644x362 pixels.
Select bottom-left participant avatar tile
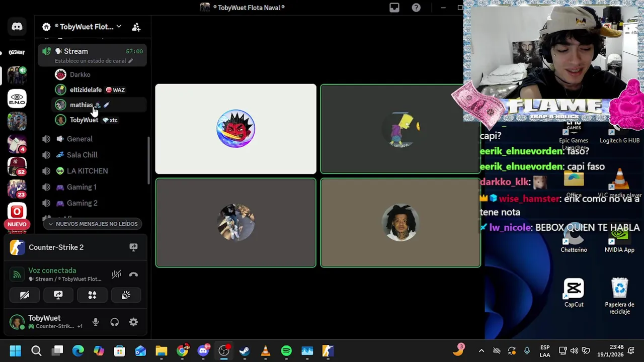point(236,223)
